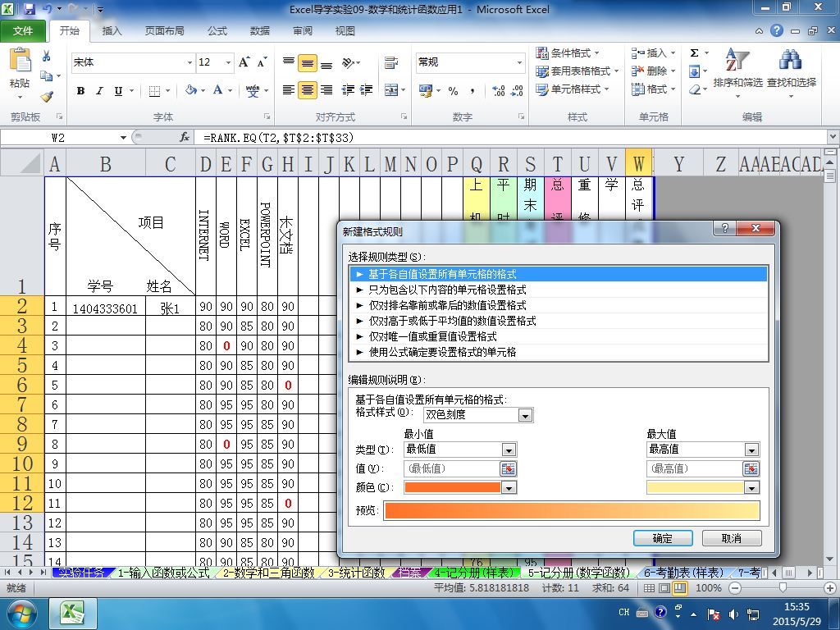Click the Fill Color bucket icon
Screen dimensions: 840x630
[190, 90]
